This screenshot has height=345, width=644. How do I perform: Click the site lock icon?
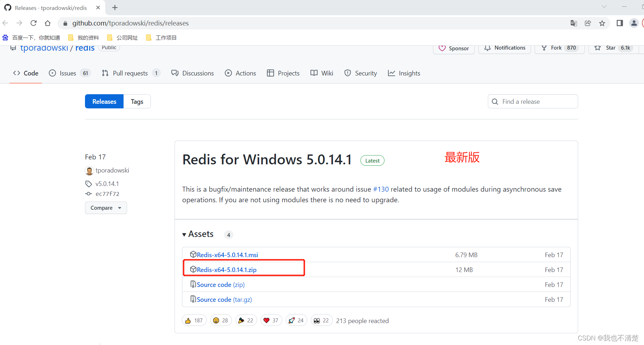(65, 23)
